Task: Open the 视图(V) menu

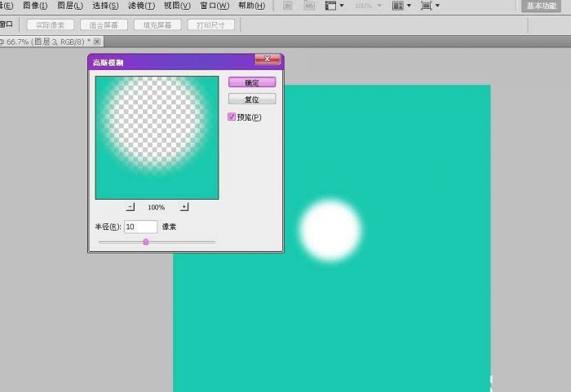Action: click(x=177, y=6)
